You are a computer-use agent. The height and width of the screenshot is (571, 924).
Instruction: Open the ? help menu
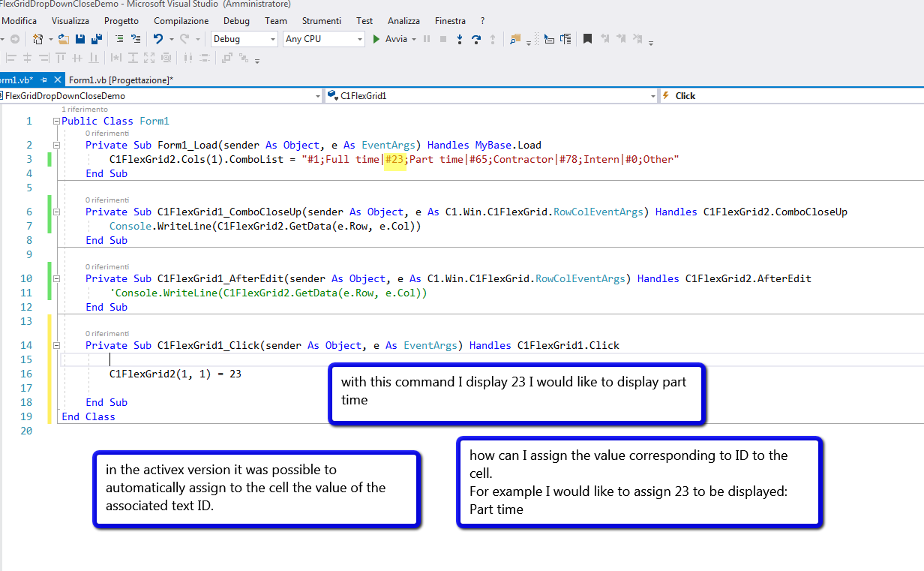[482, 21]
